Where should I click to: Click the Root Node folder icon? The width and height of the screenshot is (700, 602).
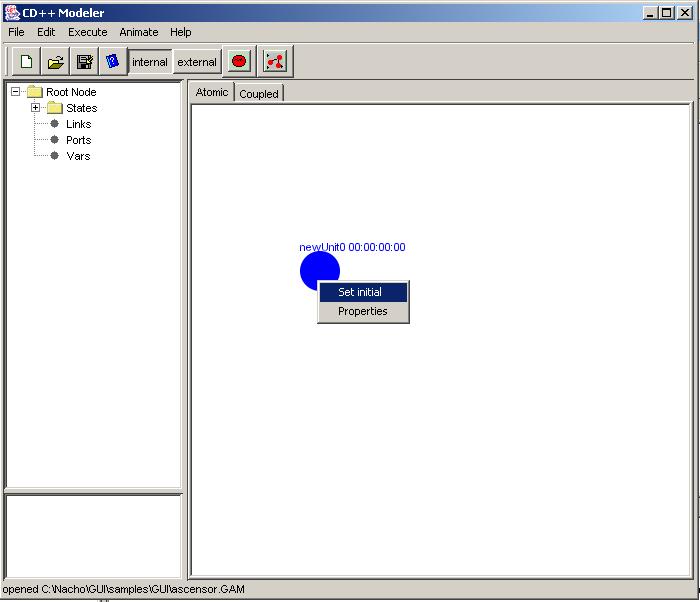coord(35,92)
